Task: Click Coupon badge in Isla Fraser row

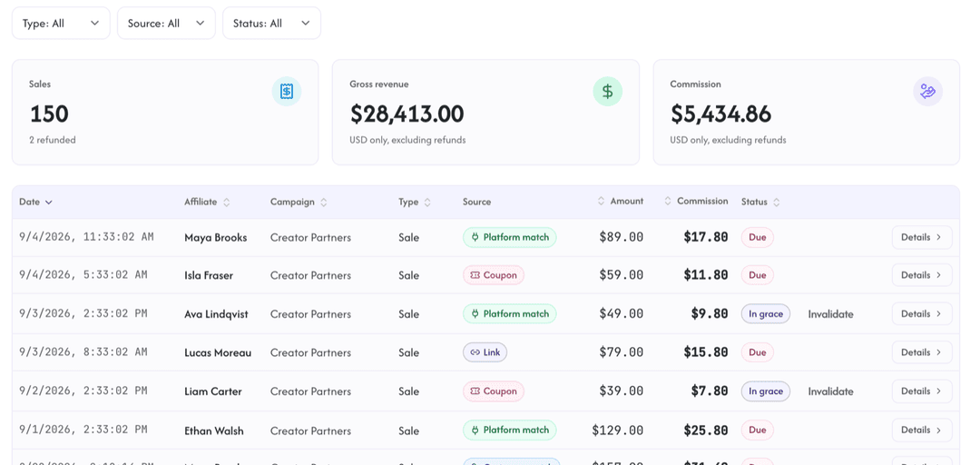Action: (x=493, y=275)
